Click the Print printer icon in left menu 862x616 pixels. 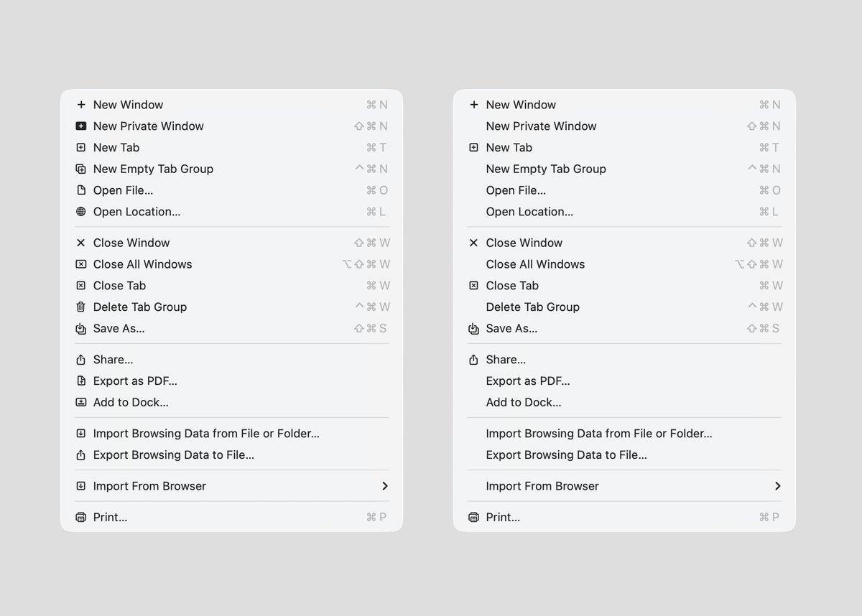click(x=80, y=518)
